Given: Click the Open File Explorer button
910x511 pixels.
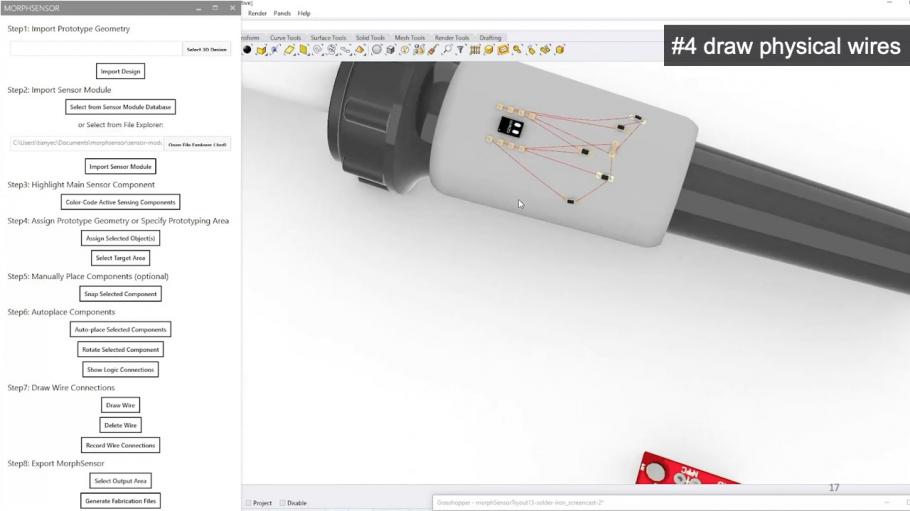Looking at the screenshot, I should pos(197,144).
